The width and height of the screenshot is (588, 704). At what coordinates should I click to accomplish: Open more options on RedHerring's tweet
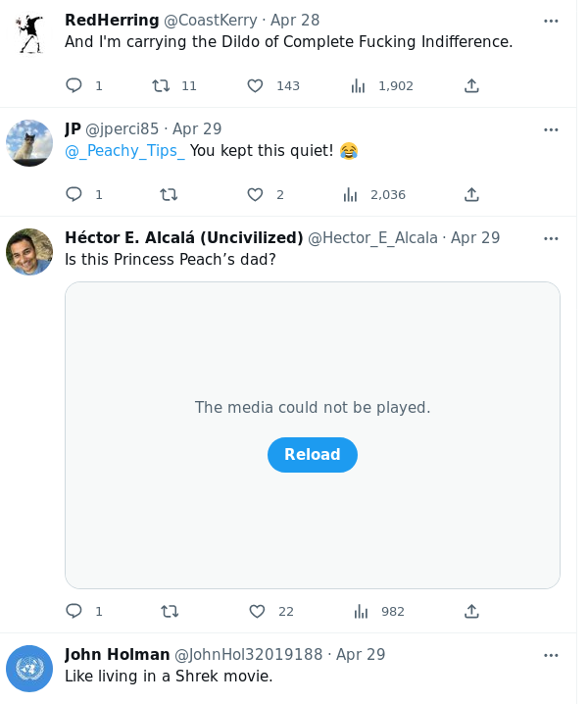point(551,21)
